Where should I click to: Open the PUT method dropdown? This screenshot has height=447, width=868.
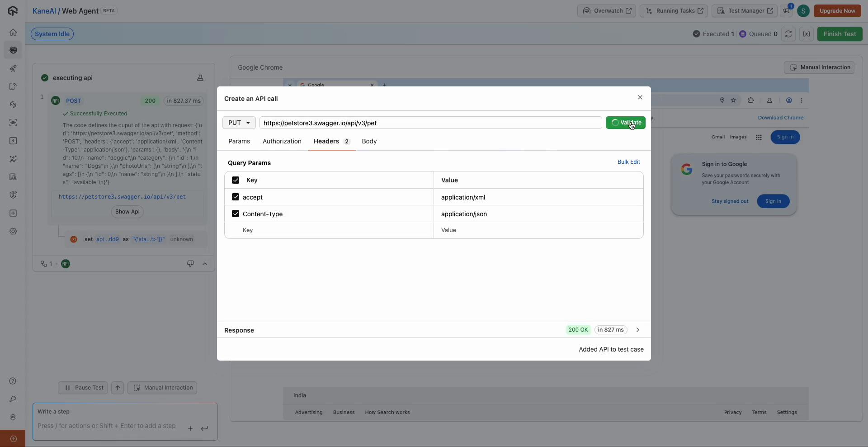coord(239,123)
